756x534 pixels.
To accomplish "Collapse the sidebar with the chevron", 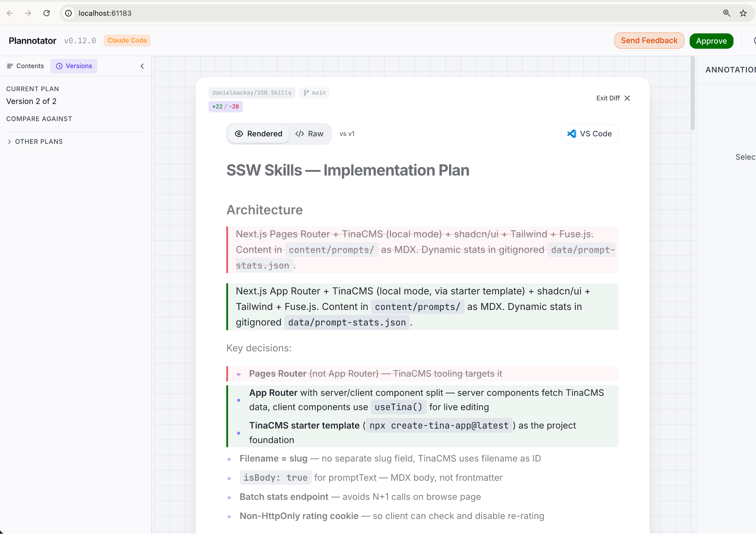I will [x=142, y=66].
